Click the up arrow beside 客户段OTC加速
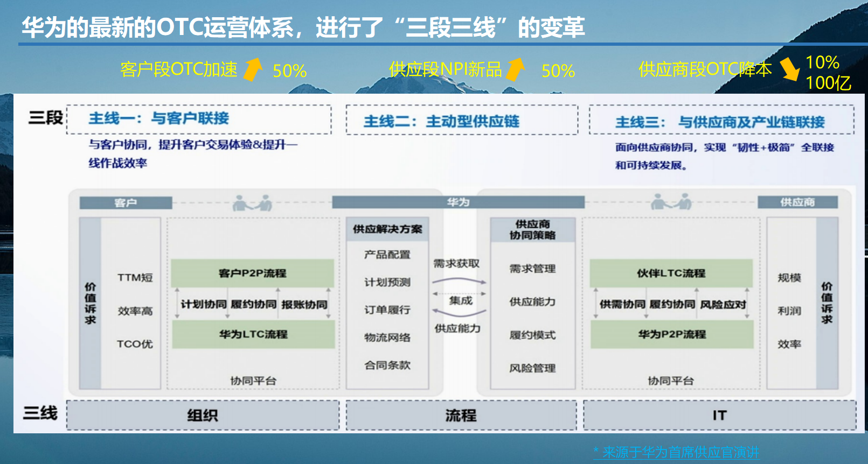Viewport: 868px width, 464px height. coord(253,69)
